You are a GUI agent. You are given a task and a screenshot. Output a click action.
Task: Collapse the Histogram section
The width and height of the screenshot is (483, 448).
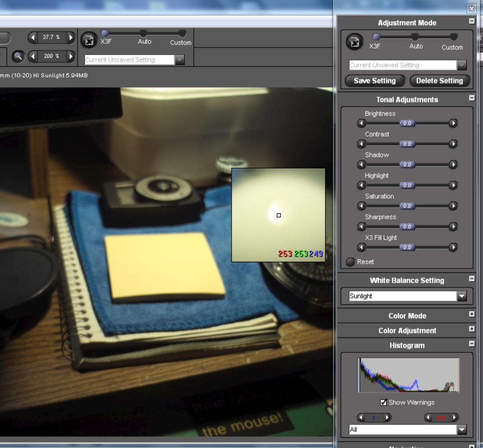[472, 344]
